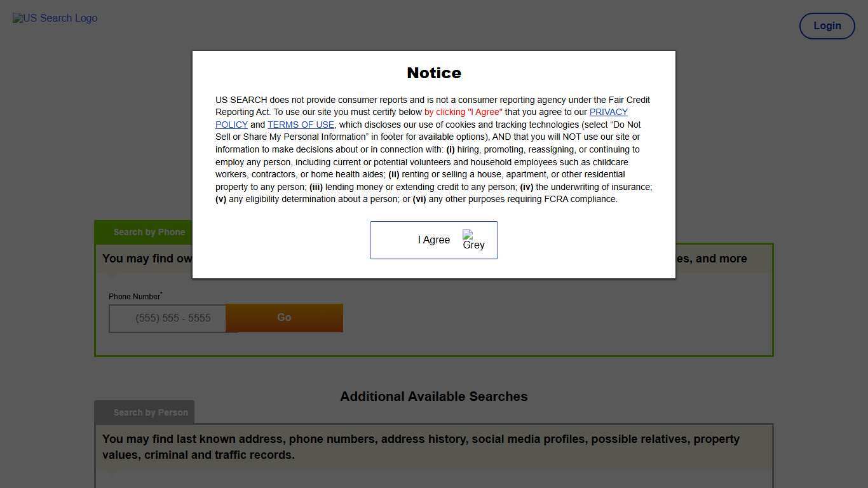Click "I Agree" to accept the notice
868x488 pixels.
point(434,240)
